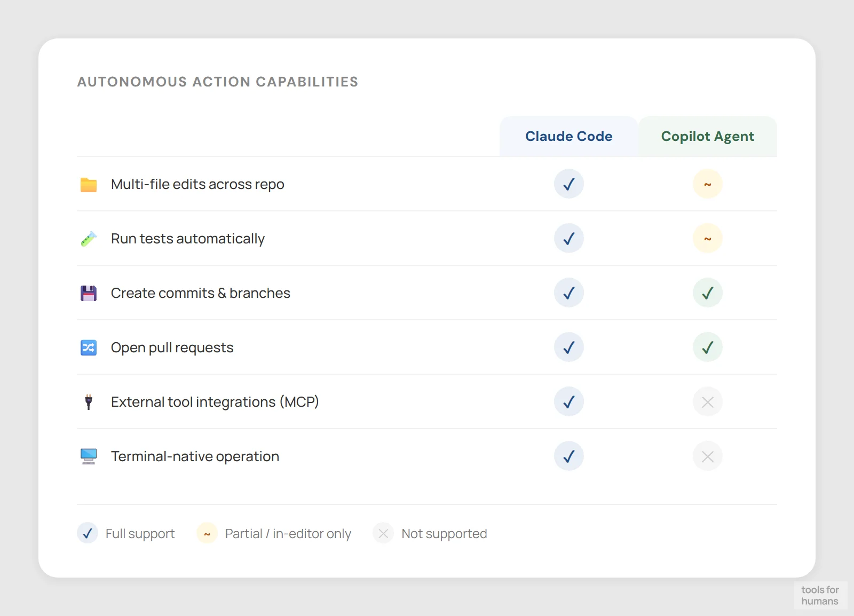Click the Full support legend label

pyautogui.click(x=140, y=533)
